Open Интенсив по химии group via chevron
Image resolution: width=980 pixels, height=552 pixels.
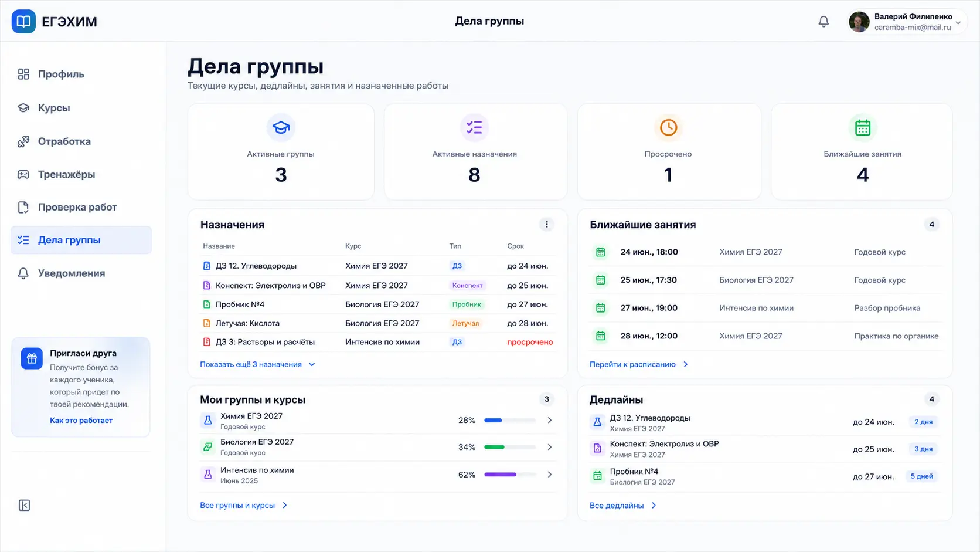pos(549,475)
